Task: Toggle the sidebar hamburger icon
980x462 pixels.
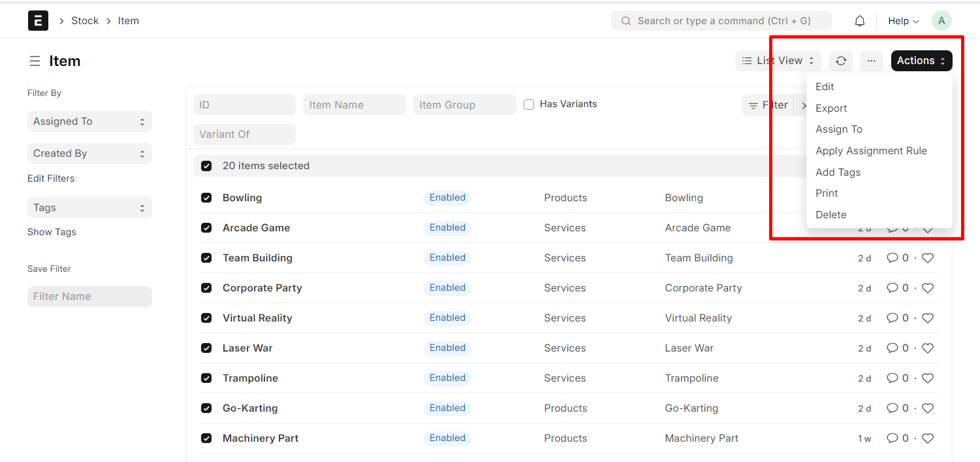Action: tap(35, 61)
